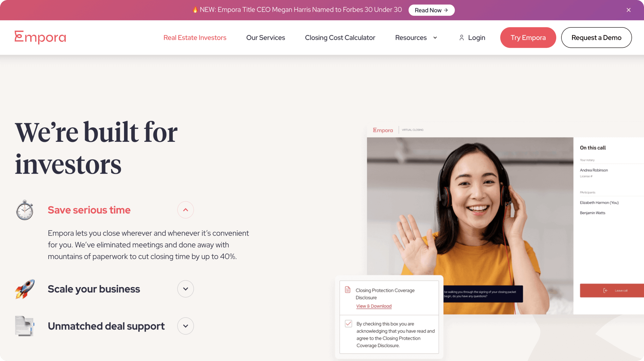Open the Closing Cost Calculator
Screen dimensions: 644x361
point(340,38)
